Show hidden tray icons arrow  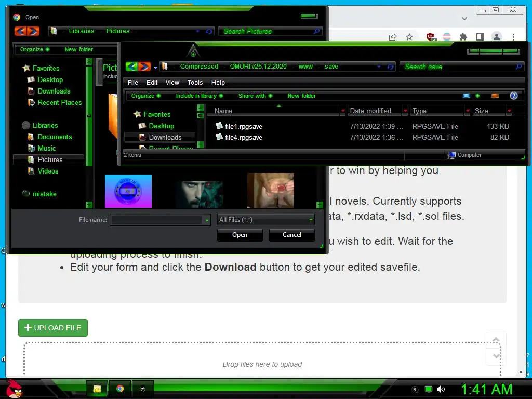[x=415, y=390]
